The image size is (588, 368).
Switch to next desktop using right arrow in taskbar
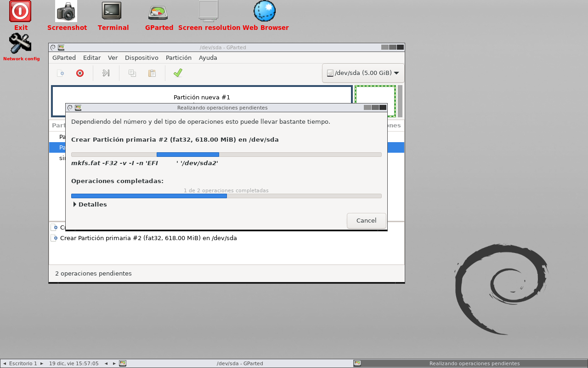tap(42, 363)
